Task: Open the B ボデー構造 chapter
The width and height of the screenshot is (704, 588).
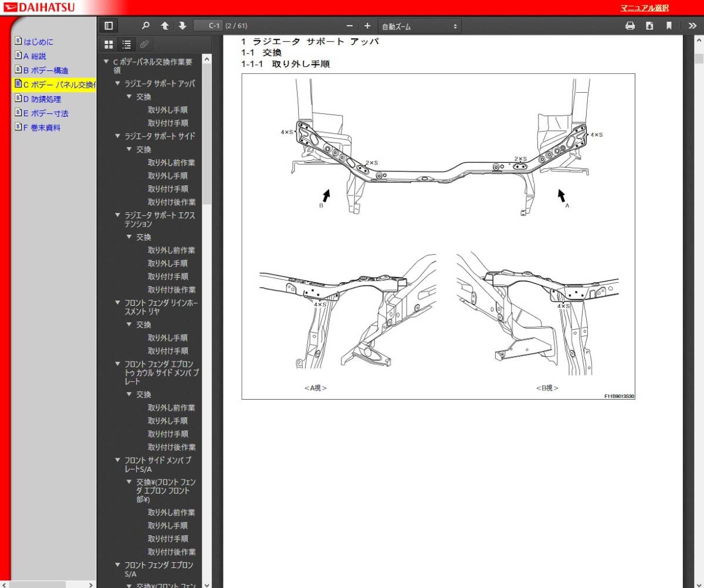Action: tap(45, 70)
